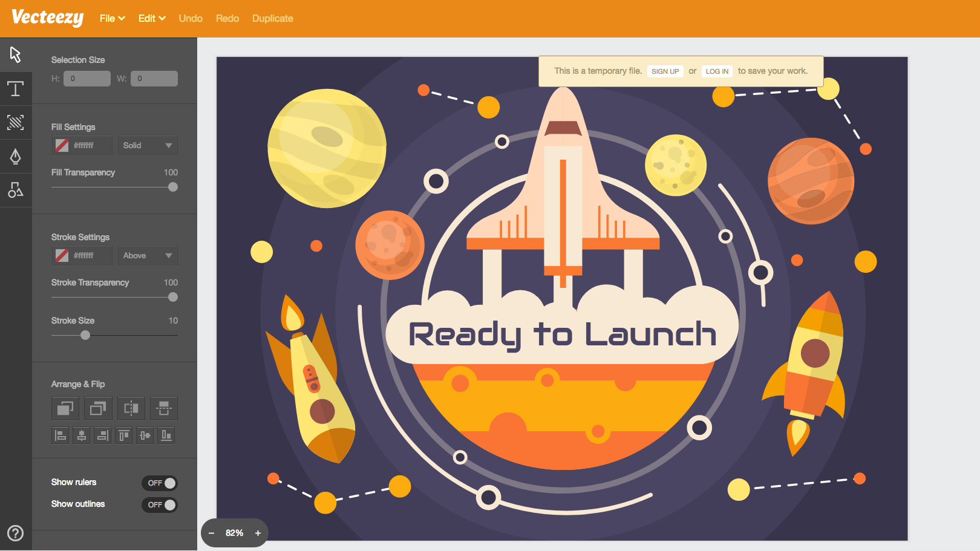This screenshot has height=551, width=980.
Task: Click the SIGN UP button
Action: tap(665, 71)
